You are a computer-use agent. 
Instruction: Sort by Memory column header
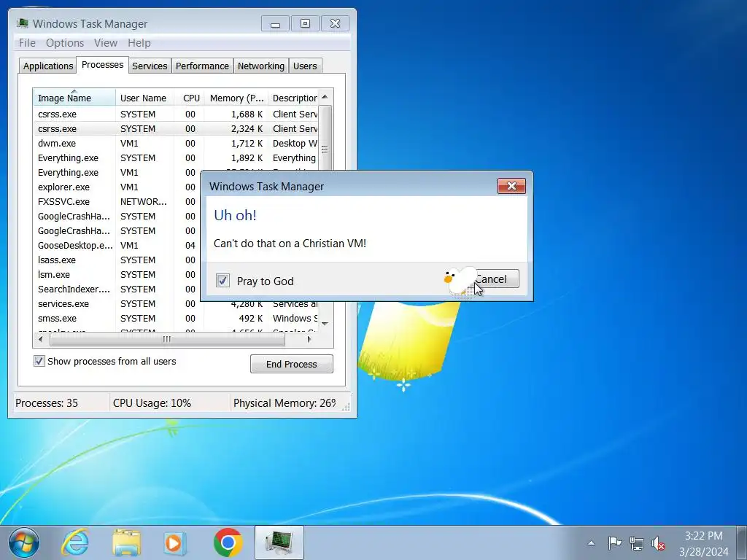tap(236, 98)
